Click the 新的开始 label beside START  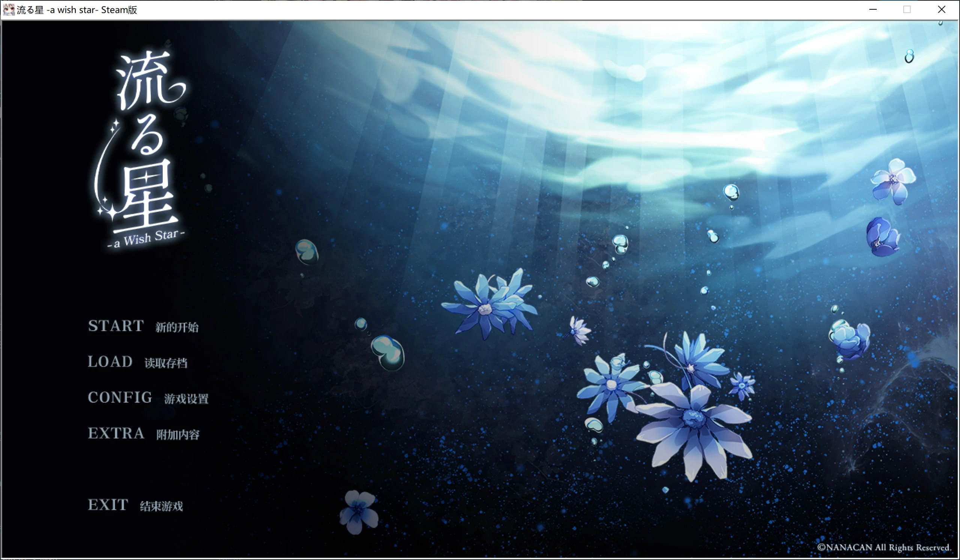177,327
